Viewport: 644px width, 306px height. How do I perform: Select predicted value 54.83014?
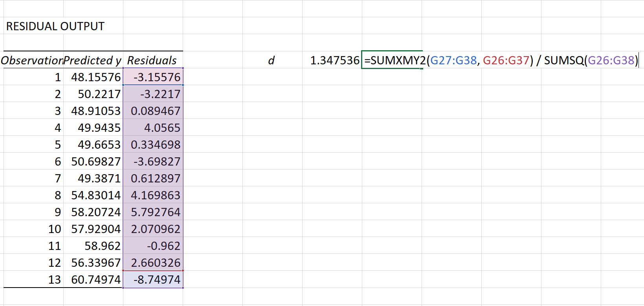[93, 195]
